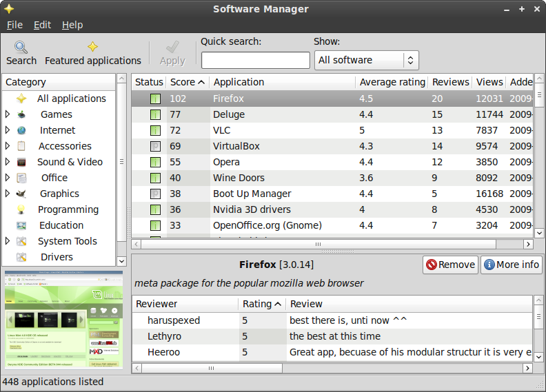This screenshot has height=392, width=546.
Task: Click the System Tools icon
Action: point(21,241)
